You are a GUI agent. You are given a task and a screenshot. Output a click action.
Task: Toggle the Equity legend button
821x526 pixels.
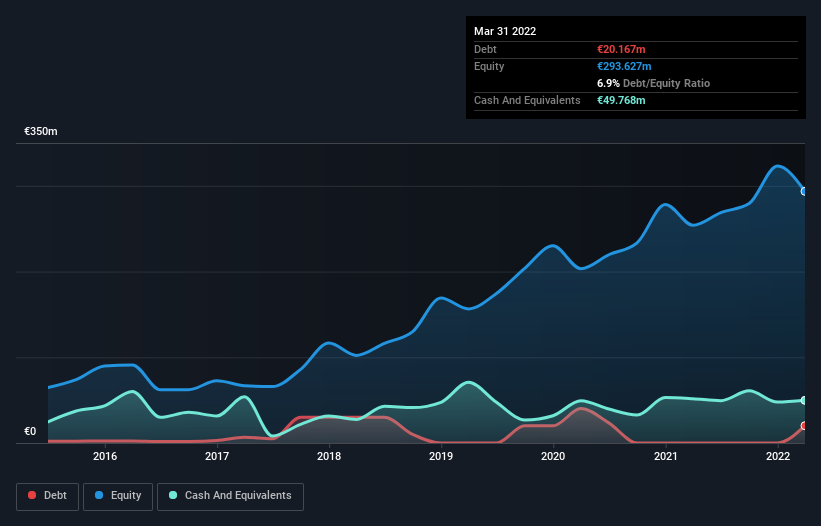click(x=118, y=496)
